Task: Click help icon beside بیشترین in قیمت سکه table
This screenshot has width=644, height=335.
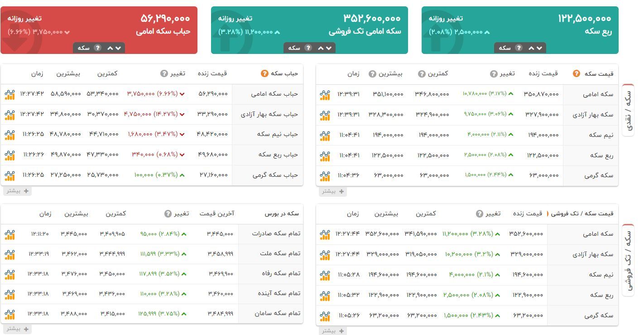Action: [372, 74]
